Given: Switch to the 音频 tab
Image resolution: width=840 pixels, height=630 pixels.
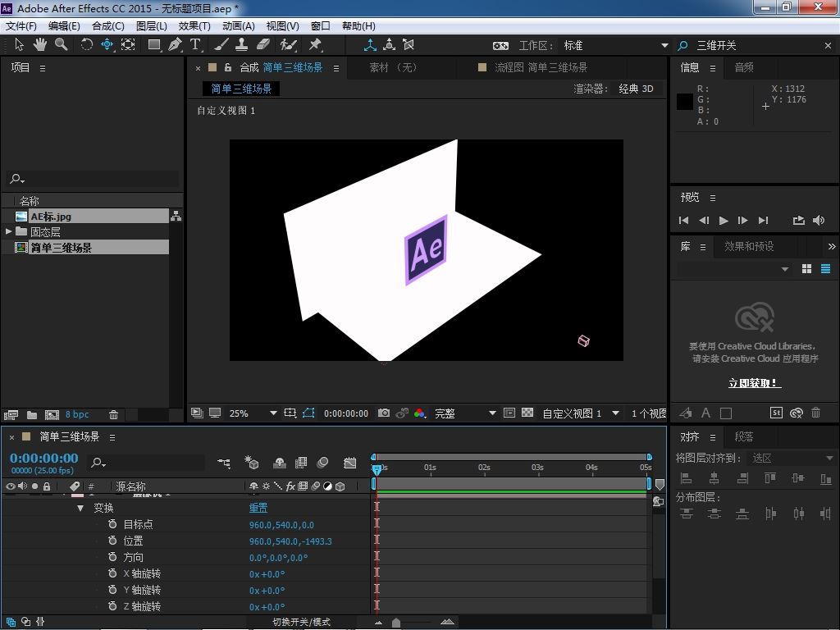Looking at the screenshot, I should coord(744,67).
